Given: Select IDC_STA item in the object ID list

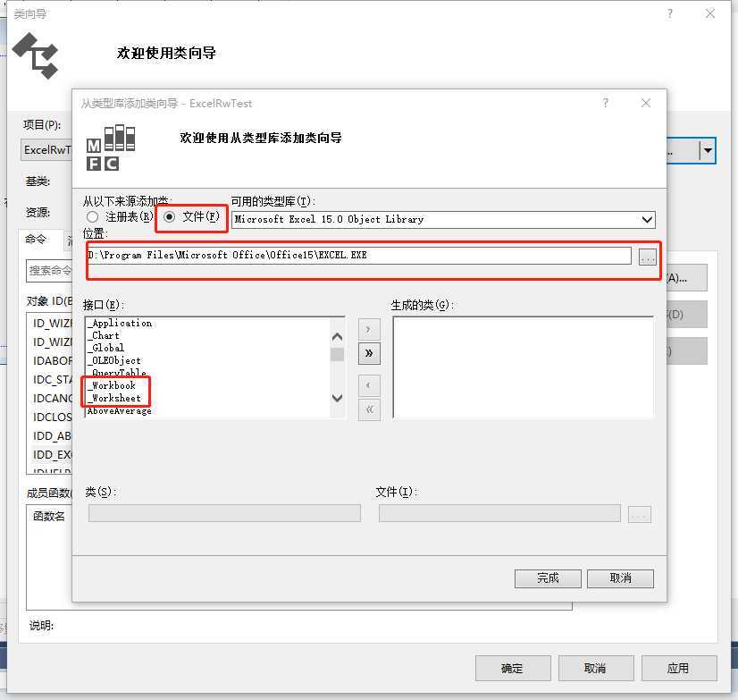Looking at the screenshot, I should click(52, 380).
